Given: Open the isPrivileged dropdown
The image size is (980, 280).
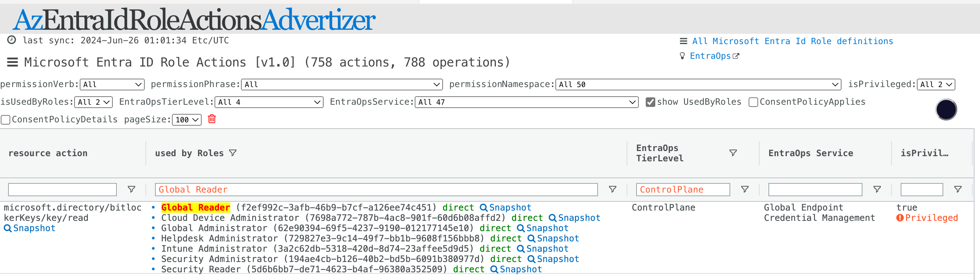Looking at the screenshot, I should point(936,85).
